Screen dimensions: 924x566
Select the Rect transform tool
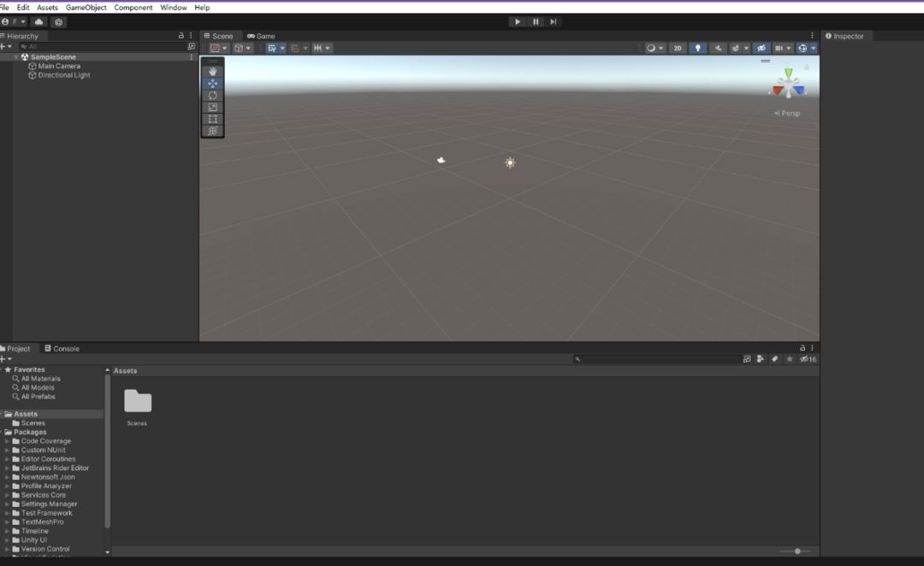click(x=212, y=119)
